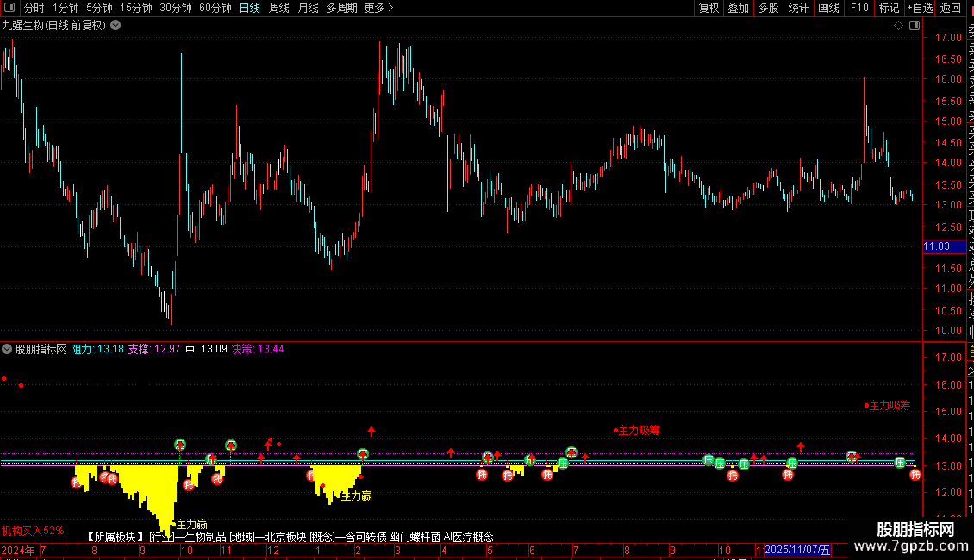Add stock via +自选 button
This screenshot has height=560, width=974.
pyautogui.click(x=920, y=8)
